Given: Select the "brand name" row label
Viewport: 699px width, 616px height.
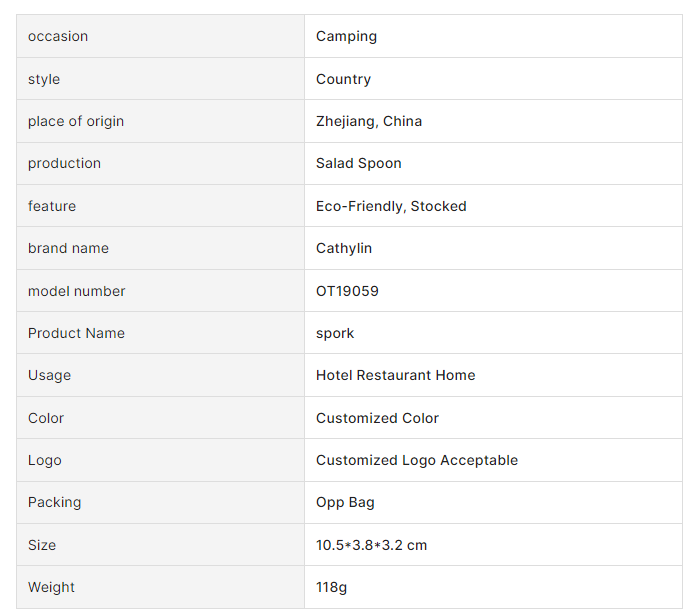Looking at the screenshot, I should pyautogui.click(x=68, y=248).
